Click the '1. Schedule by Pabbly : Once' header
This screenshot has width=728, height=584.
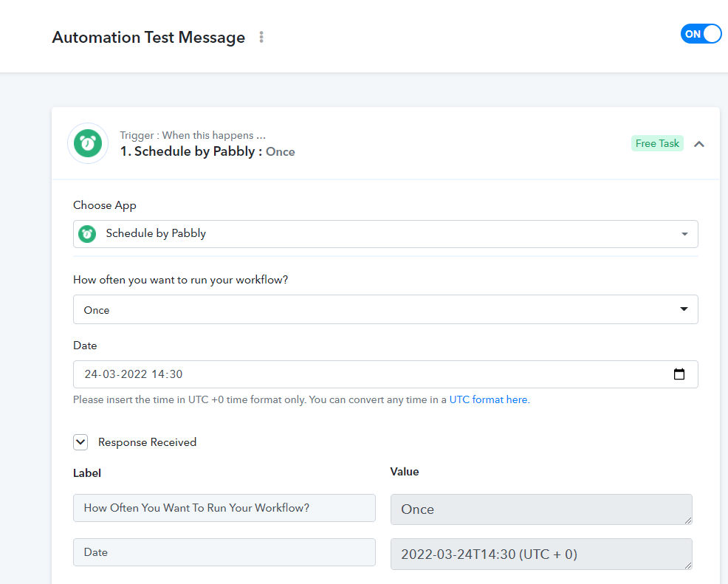point(207,151)
